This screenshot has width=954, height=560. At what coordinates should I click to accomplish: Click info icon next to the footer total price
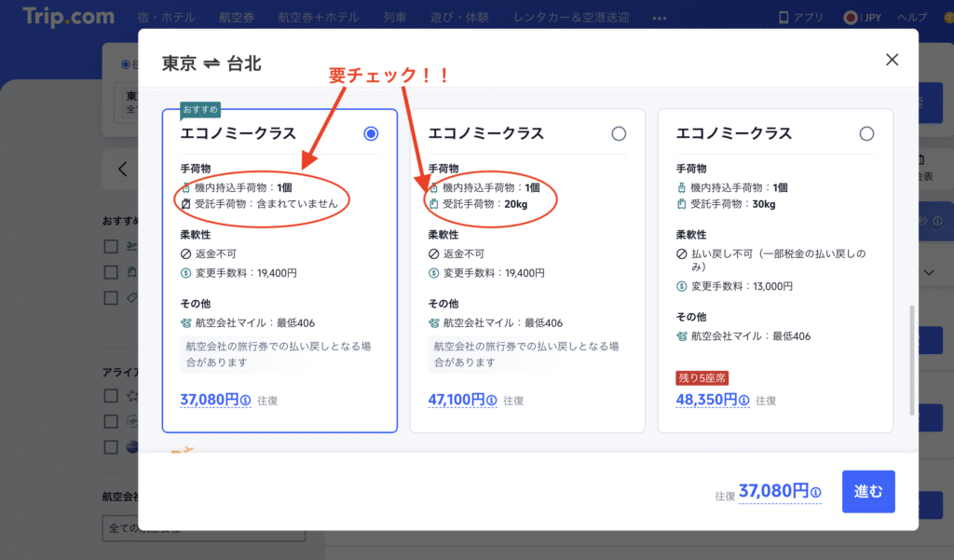click(815, 493)
